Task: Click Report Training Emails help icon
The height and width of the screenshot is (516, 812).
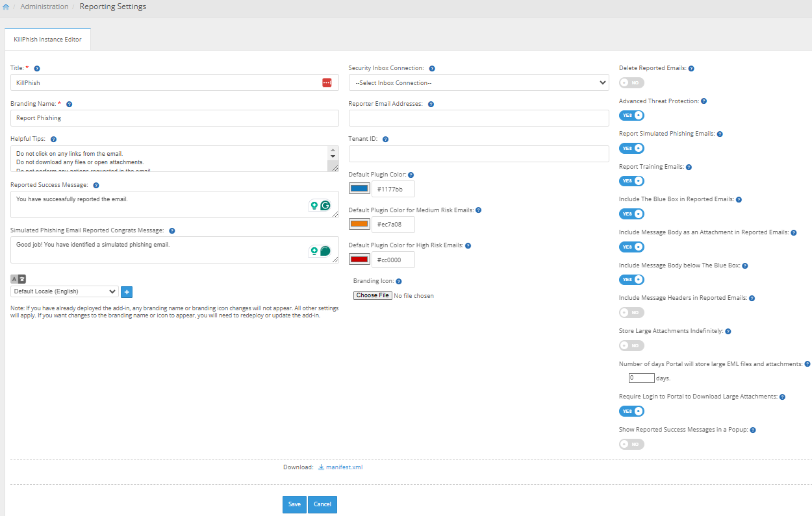Action: coord(689,167)
